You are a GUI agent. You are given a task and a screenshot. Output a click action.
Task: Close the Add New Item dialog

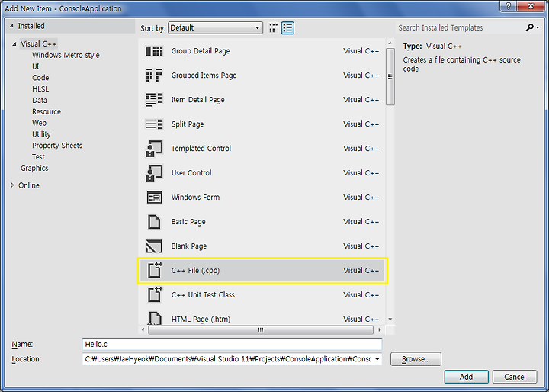(531, 6)
